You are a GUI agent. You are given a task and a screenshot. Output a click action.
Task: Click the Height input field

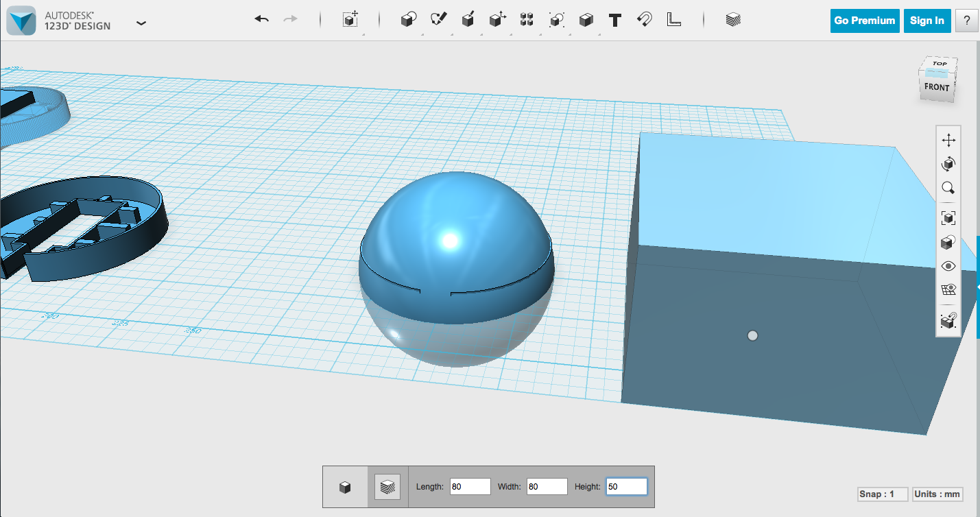[626, 486]
